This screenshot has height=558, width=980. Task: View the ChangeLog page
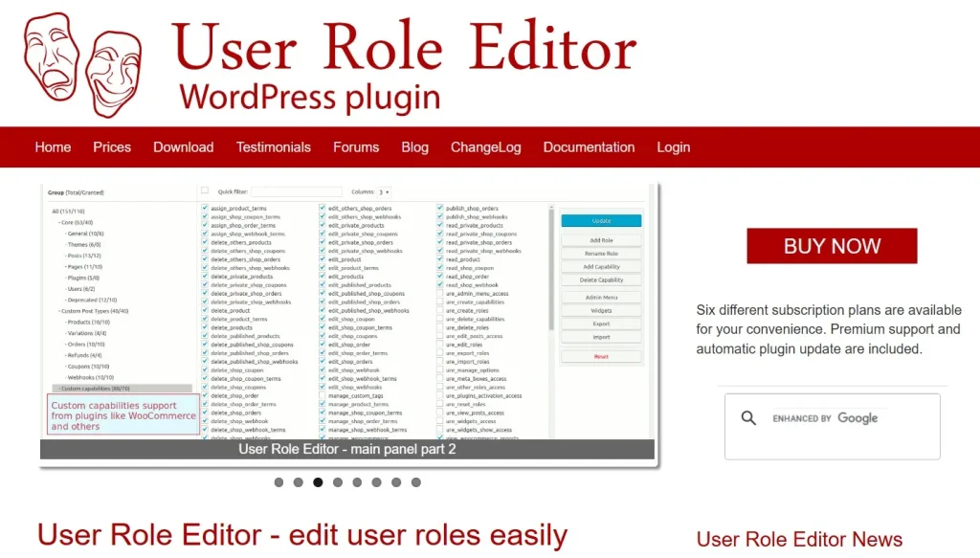485,147
